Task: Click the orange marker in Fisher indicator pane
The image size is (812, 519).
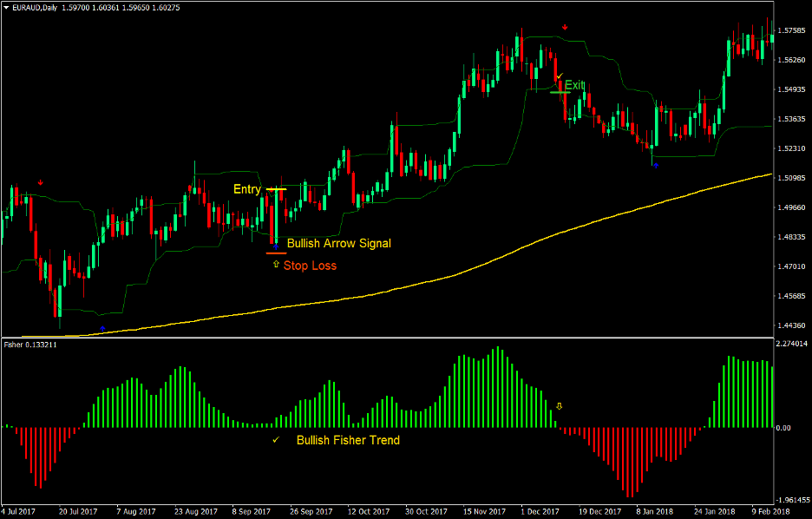Action: [560, 406]
